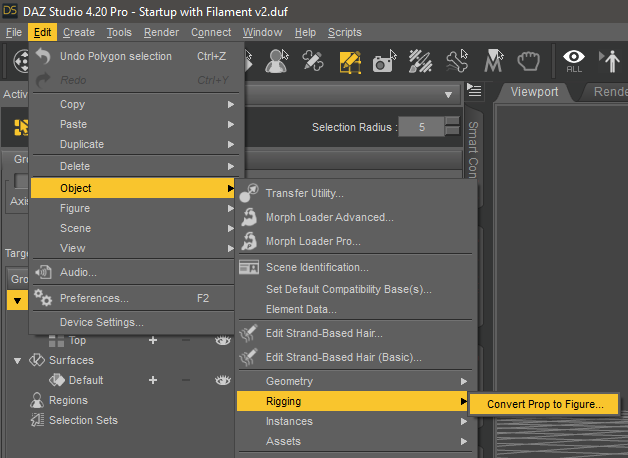Click the Undo arrow icon in Edit menu

tap(43, 56)
